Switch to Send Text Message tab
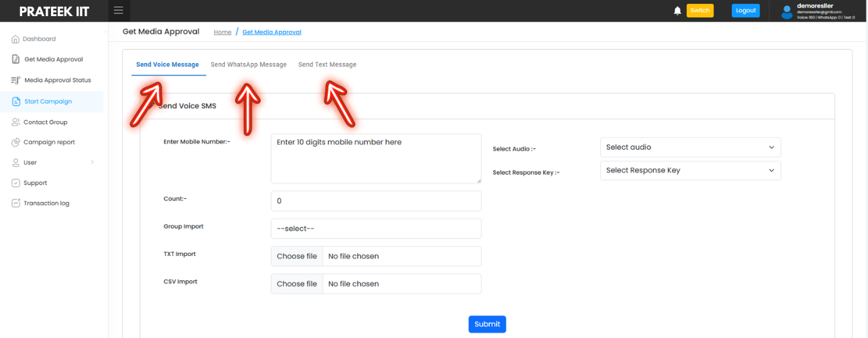 pos(327,65)
